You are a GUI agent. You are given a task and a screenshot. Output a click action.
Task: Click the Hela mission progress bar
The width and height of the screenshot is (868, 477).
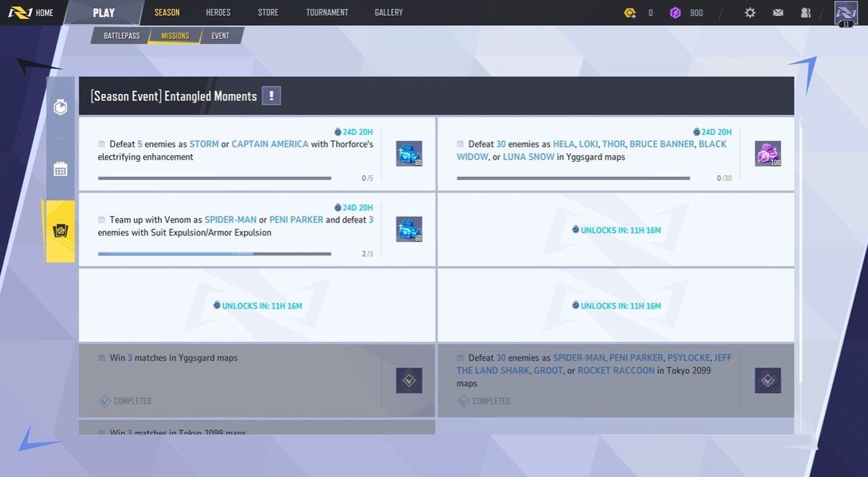point(573,178)
